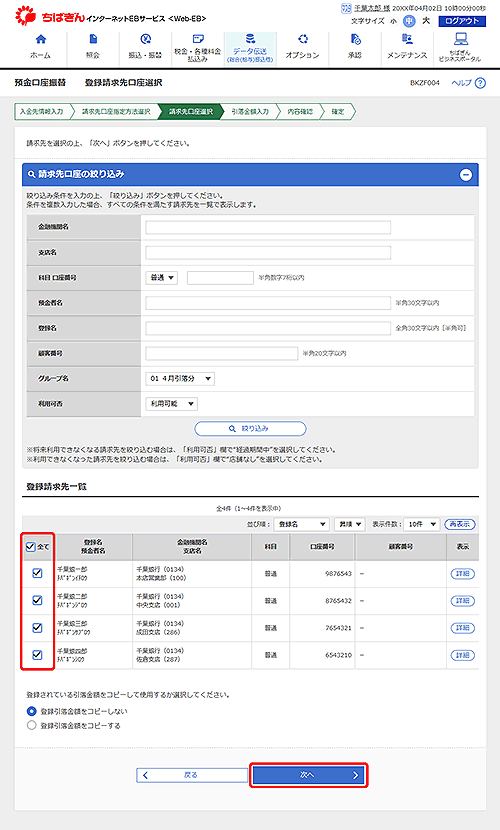Click the 金融機関名 input field

coord(268,228)
